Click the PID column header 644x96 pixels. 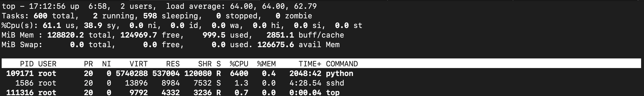click(x=27, y=64)
